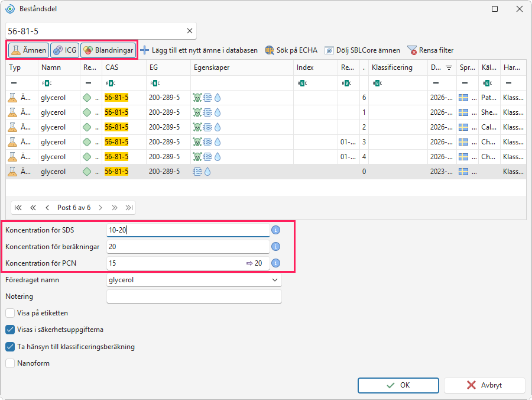Screen dimensions: 532x400
Task: Uncheck Ta hänsyn till klassificeringsberäkning
Action: (10, 347)
